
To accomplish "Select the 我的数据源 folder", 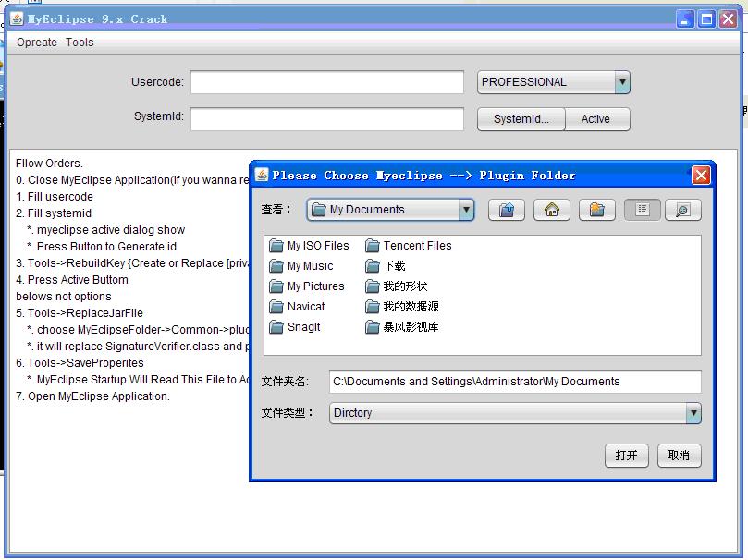I will tap(402, 307).
